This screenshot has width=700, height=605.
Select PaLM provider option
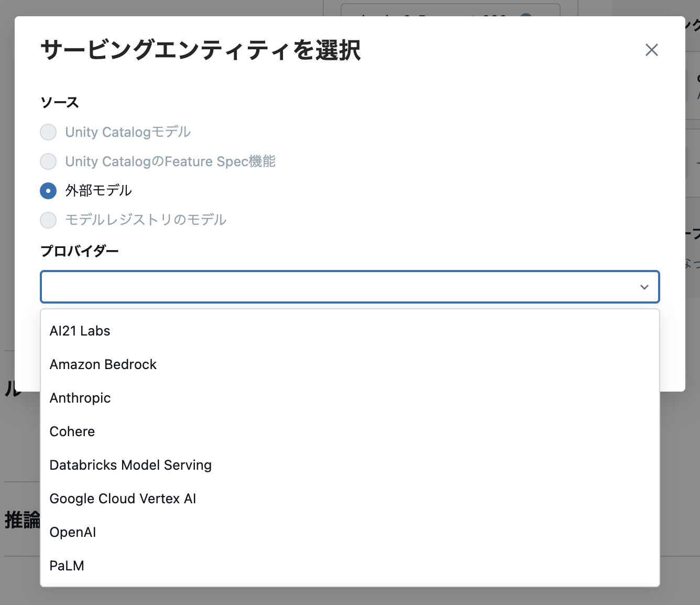tap(349, 566)
